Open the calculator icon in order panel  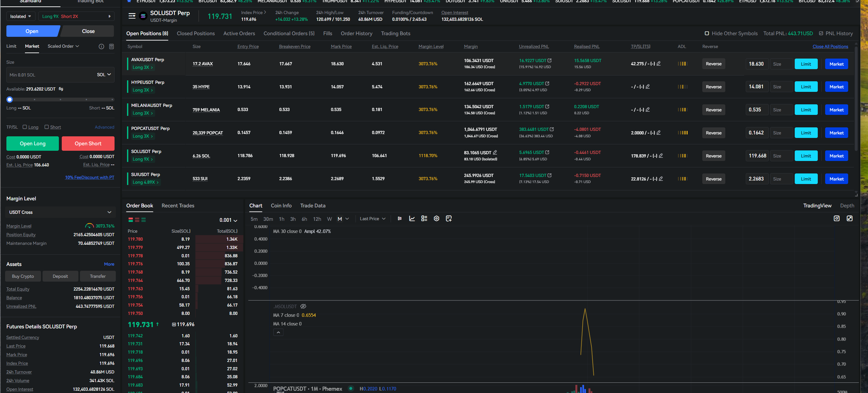(x=112, y=46)
